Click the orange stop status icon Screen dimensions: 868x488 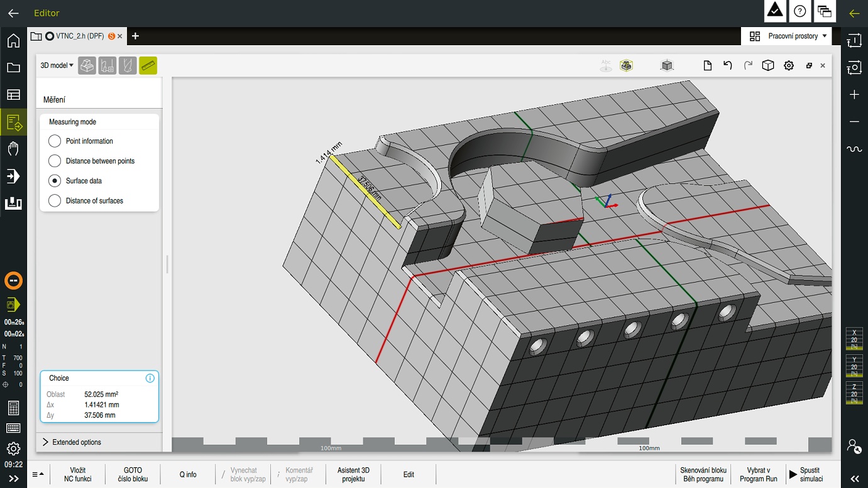[13, 280]
